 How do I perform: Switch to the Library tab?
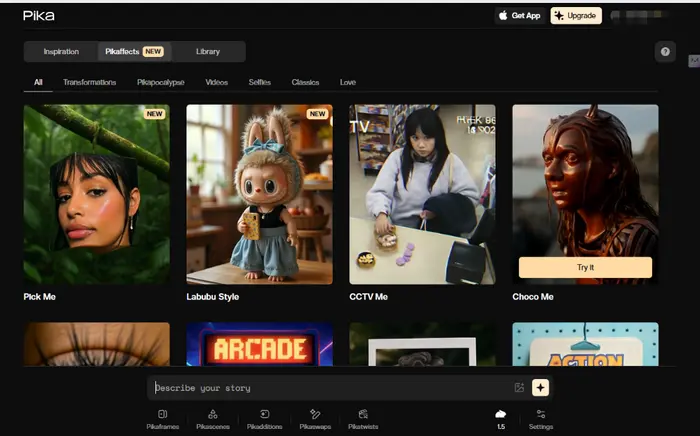(x=208, y=52)
